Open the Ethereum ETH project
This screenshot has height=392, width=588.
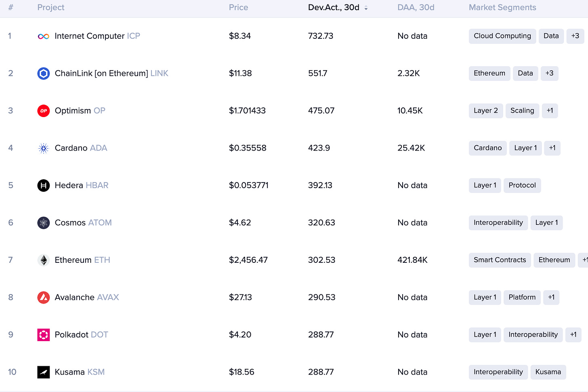pyautogui.click(x=82, y=260)
